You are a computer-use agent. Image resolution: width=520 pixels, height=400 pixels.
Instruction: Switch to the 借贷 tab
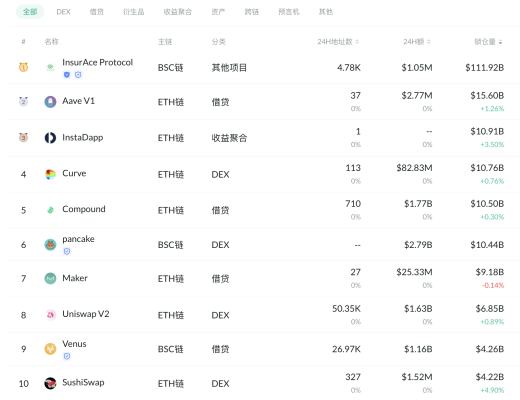tap(97, 12)
